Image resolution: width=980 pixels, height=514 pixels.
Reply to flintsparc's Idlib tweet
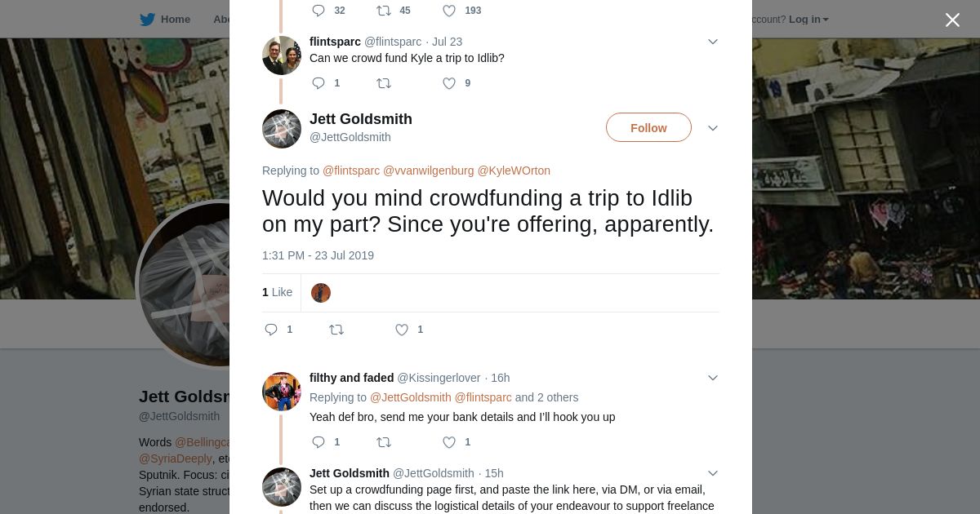click(319, 83)
